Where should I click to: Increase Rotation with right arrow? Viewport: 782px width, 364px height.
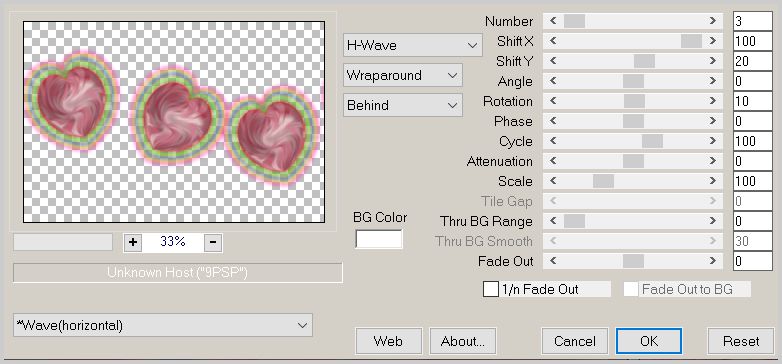point(713,101)
